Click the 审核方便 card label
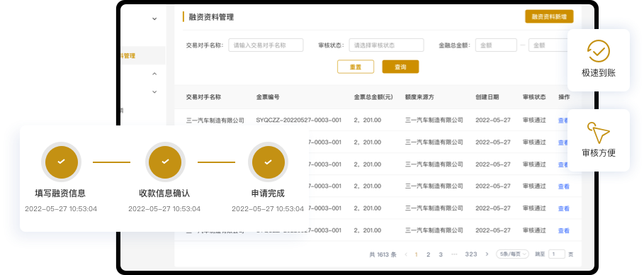Viewport: 644px width, 275px height. (599, 153)
